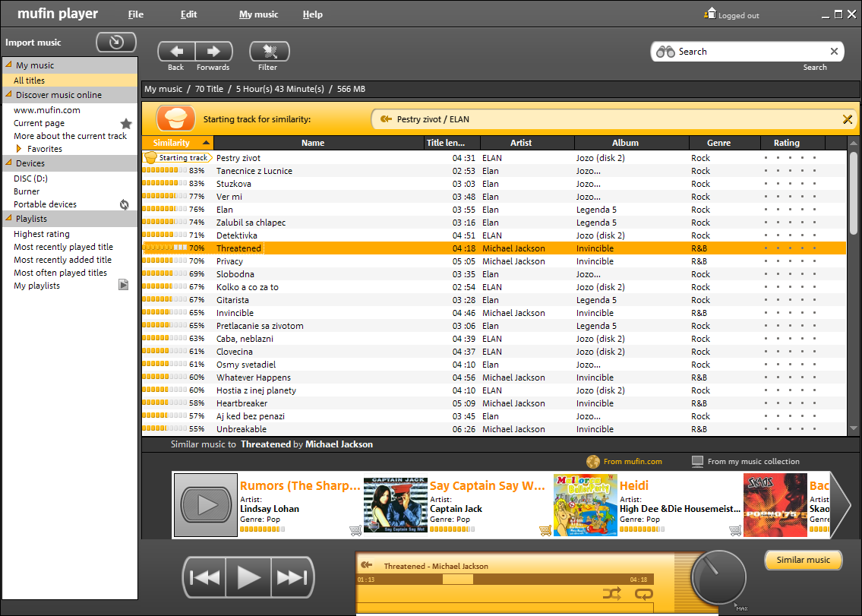Click the playback progress bar

504,579
